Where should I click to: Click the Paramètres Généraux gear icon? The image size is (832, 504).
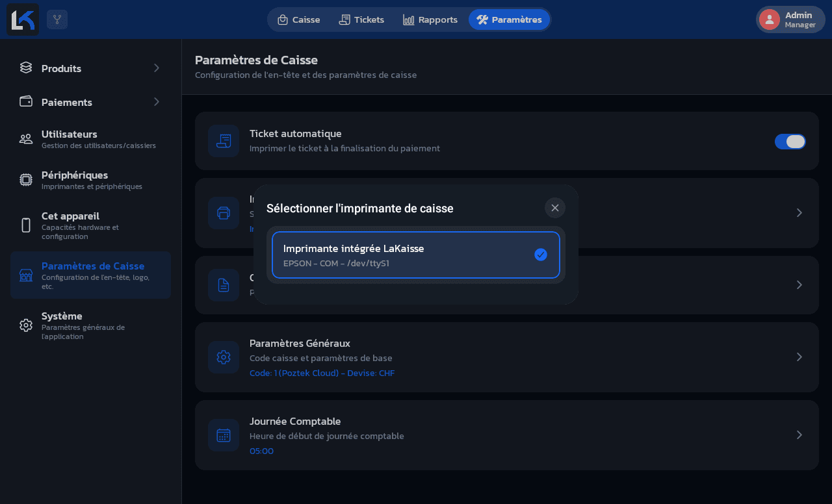click(x=224, y=357)
